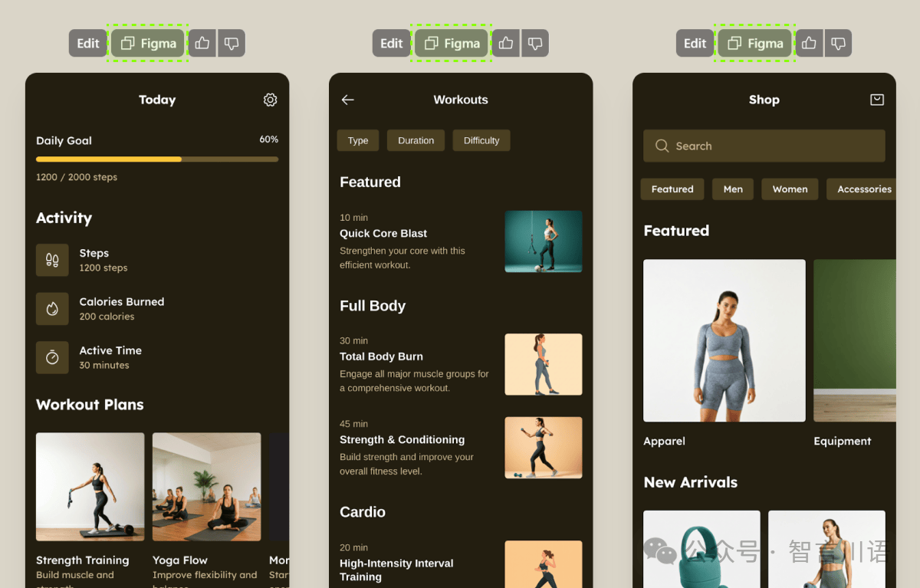This screenshot has width=920, height=588.
Task: Open the Strength & Conditioning workout image
Action: [x=544, y=448]
